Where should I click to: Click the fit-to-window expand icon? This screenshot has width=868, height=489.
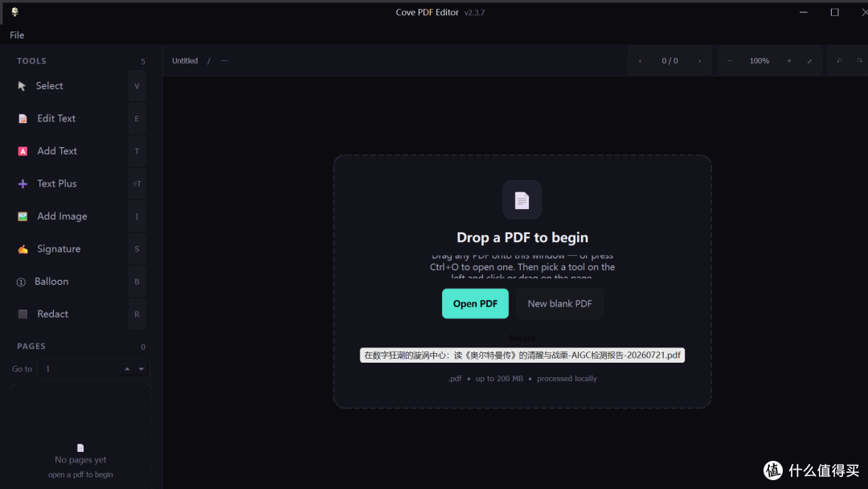coord(810,61)
